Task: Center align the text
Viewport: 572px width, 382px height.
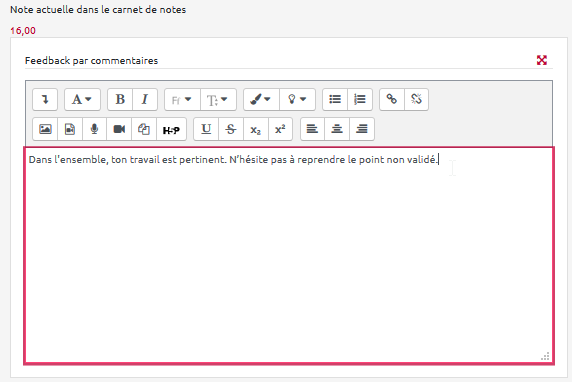Action: click(x=337, y=129)
